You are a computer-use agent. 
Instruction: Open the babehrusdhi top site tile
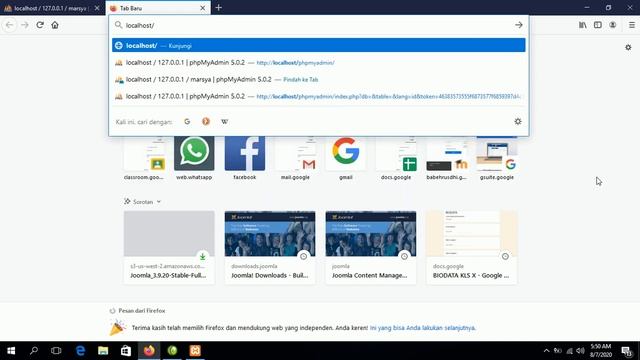(x=447, y=158)
